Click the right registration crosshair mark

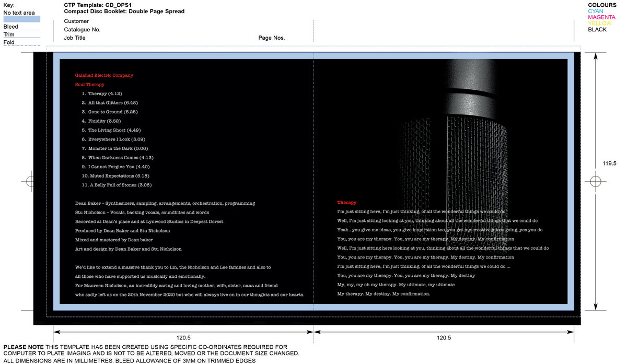[595, 182]
